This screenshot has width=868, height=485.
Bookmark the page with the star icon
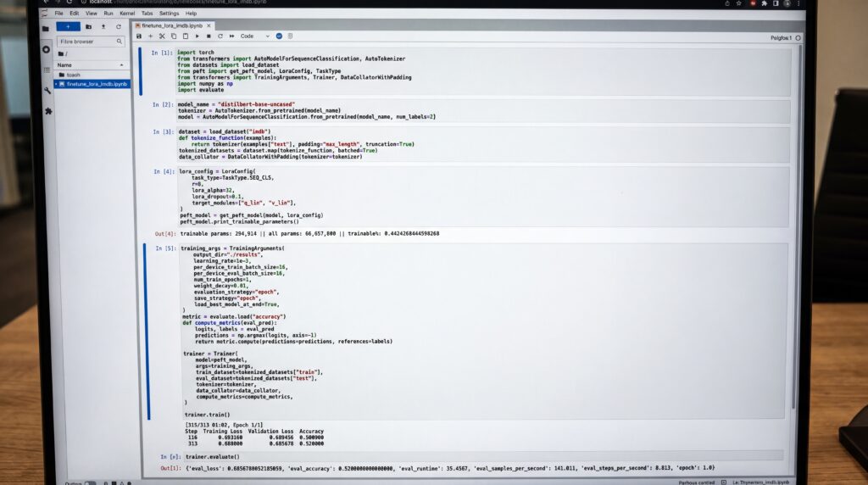click(739, 3)
